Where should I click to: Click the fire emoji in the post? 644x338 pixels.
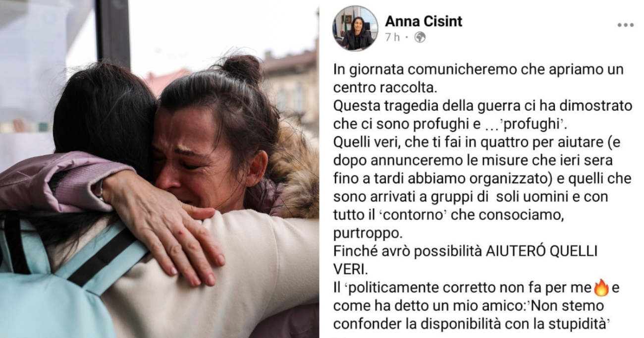click(x=601, y=287)
